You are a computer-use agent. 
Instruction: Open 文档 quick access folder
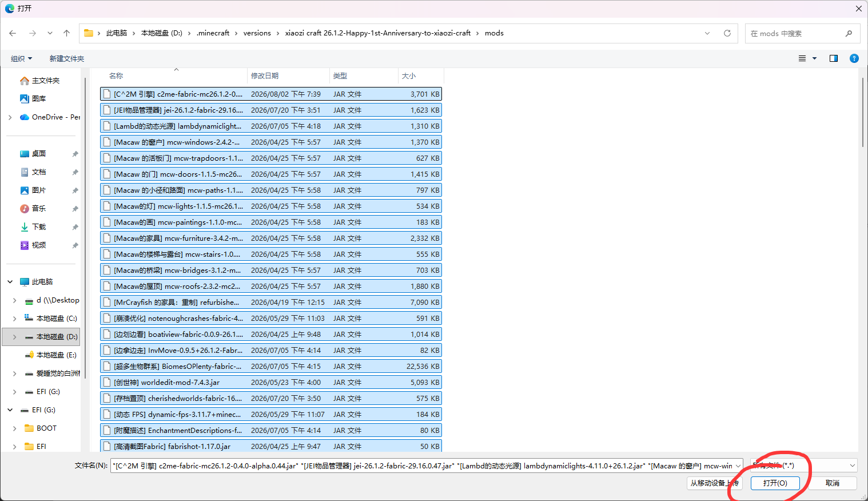point(33,172)
